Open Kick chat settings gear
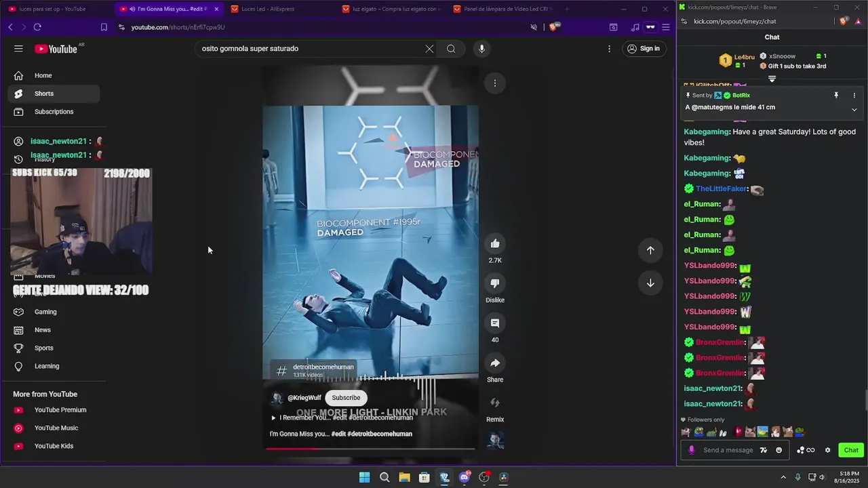 [x=827, y=450]
